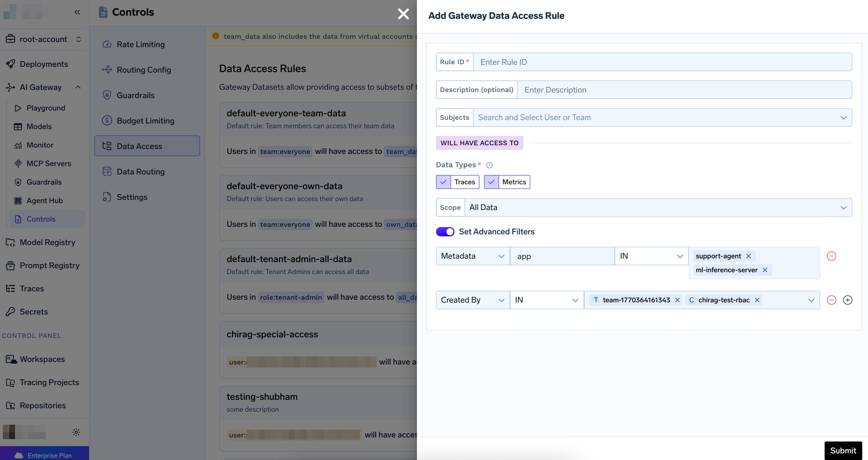Open Model Registry from sidebar
Screen dimensions: 868x460
pyautogui.click(x=47, y=242)
